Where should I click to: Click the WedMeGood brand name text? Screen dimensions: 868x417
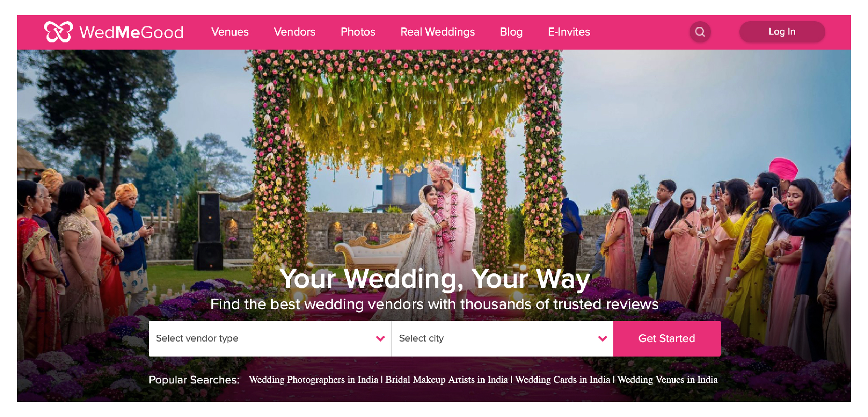point(132,32)
